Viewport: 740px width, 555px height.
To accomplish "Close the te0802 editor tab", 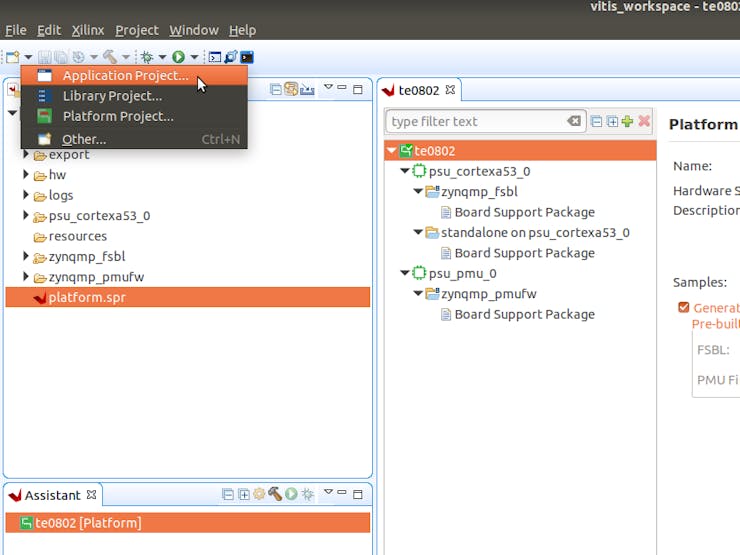I will point(450,90).
